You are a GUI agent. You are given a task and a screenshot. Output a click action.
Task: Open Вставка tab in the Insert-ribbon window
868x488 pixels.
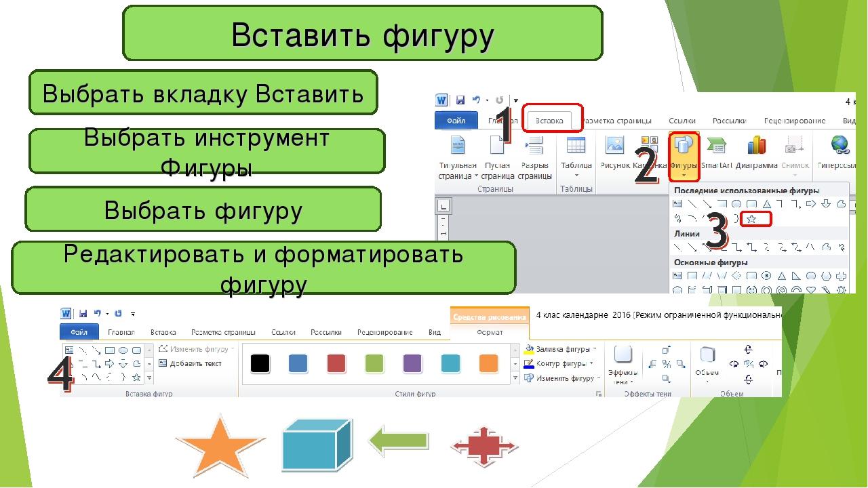[549, 121]
